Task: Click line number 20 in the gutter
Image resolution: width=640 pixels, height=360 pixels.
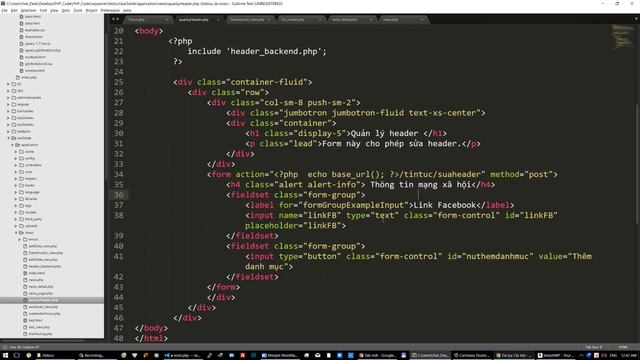Action: point(119,31)
